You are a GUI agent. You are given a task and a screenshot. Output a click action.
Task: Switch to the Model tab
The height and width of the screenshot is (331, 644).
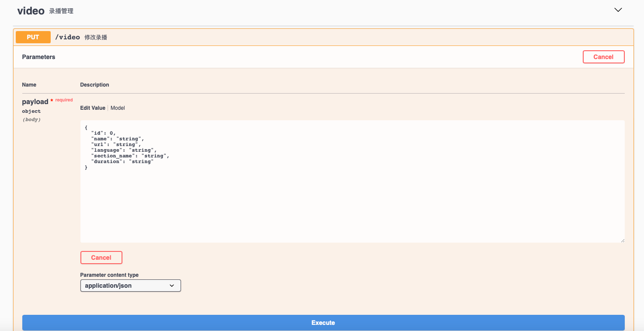(x=118, y=108)
